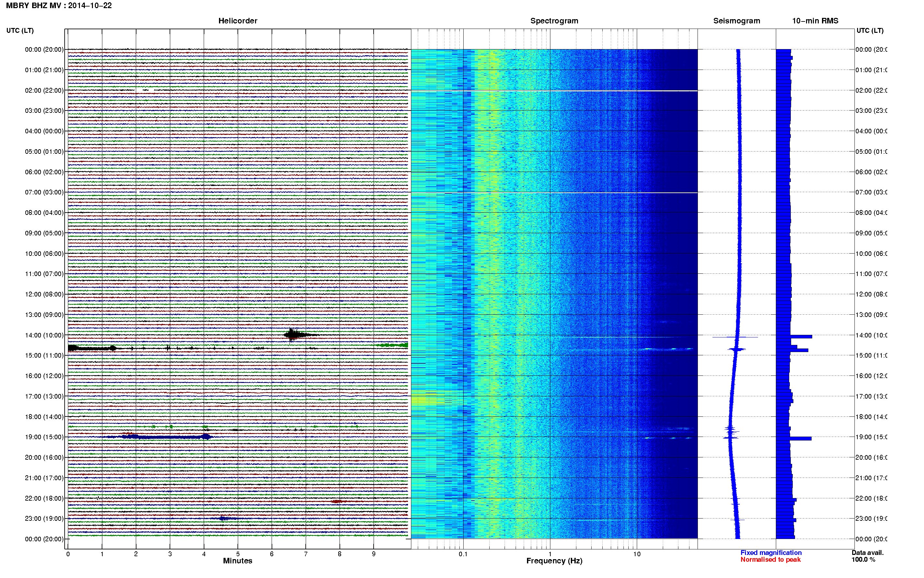Click the left time label '20:00 (16:00)'

[x=44, y=458]
